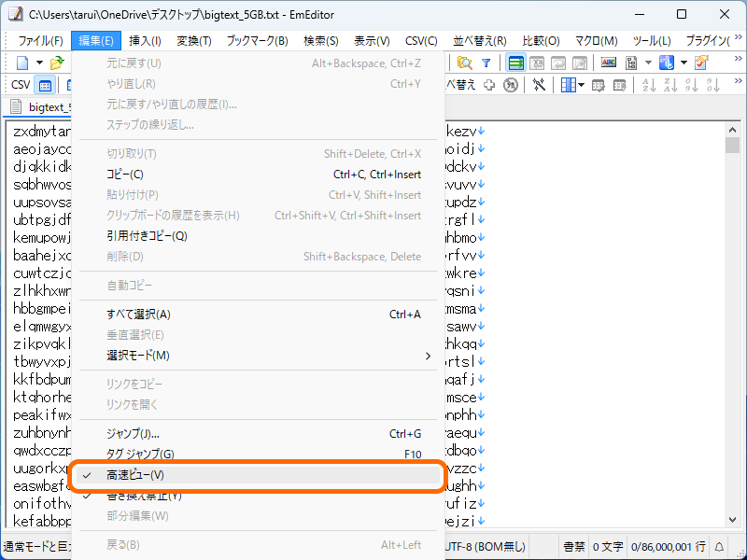747x560 pixels.
Task: Open the ブックマーク(B) menu
Action: pyautogui.click(x=258, y=40)
